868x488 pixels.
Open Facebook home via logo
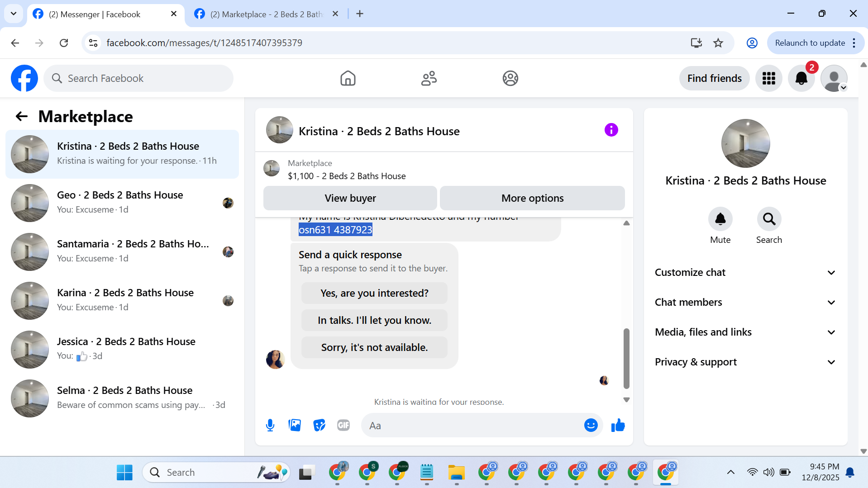(x=24, y=78)
